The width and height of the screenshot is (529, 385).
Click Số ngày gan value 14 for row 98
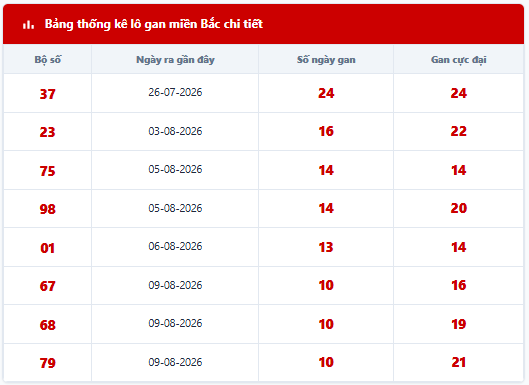tap(326, 208)
